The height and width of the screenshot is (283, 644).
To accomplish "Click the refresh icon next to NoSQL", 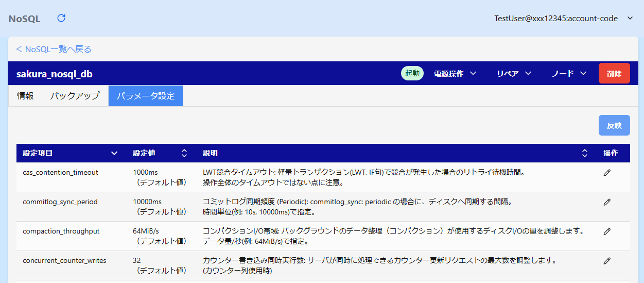I will point(61,19).
